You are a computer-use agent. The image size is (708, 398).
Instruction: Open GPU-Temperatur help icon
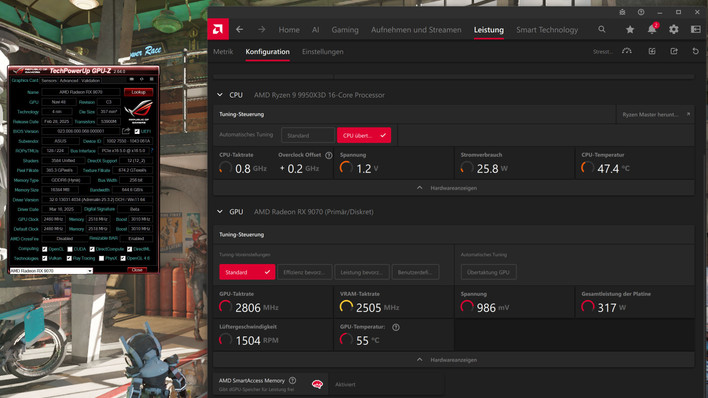pos(396,327)
